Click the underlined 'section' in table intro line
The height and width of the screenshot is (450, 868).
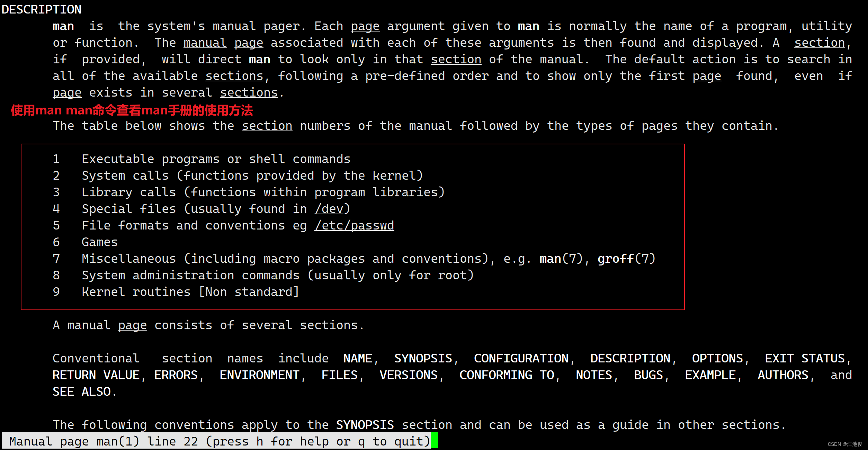click(x=267, y=126)
